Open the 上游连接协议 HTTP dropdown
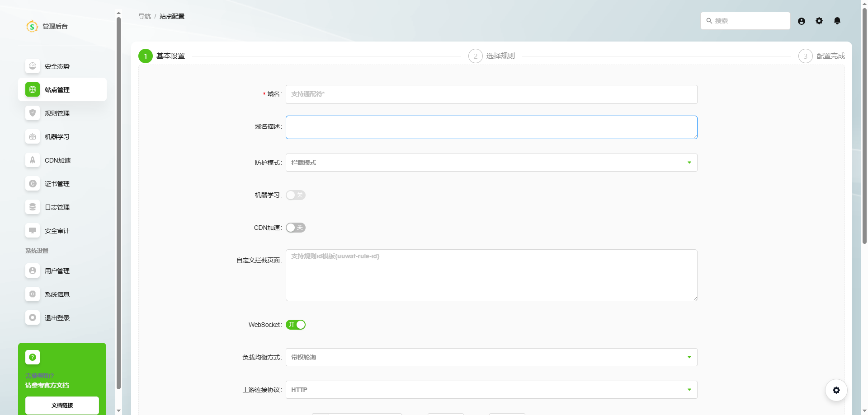Viewport: 868px width, 415px height. point(491,390)
